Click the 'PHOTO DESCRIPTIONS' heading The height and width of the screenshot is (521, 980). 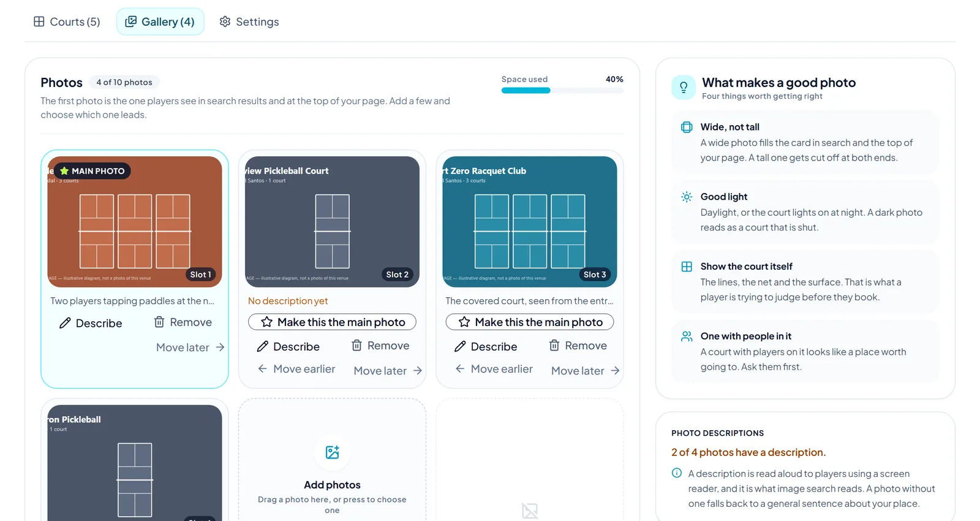(717, 433)
